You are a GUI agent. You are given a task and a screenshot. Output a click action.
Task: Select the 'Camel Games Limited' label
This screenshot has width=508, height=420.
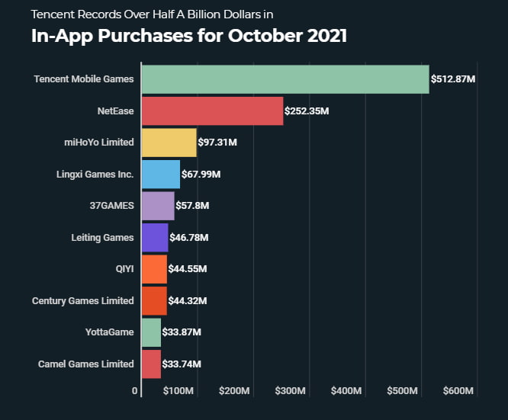point(86,364)
